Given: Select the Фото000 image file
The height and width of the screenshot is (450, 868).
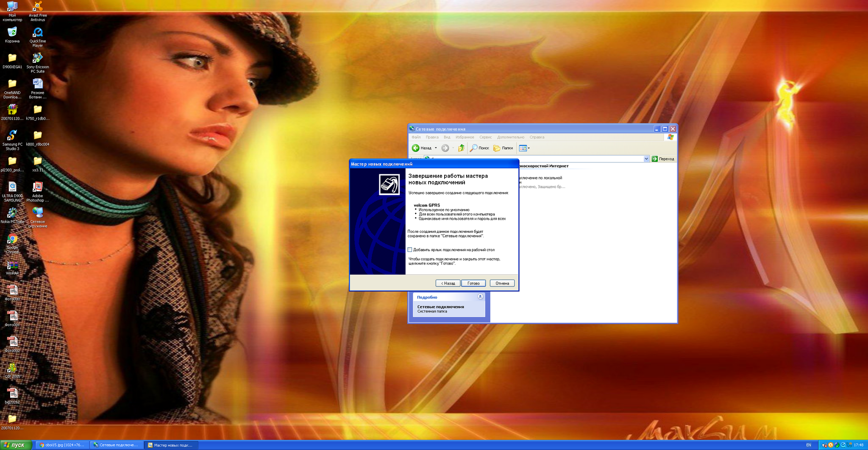Looking at the screenshot, I should [x=12, y=293].
